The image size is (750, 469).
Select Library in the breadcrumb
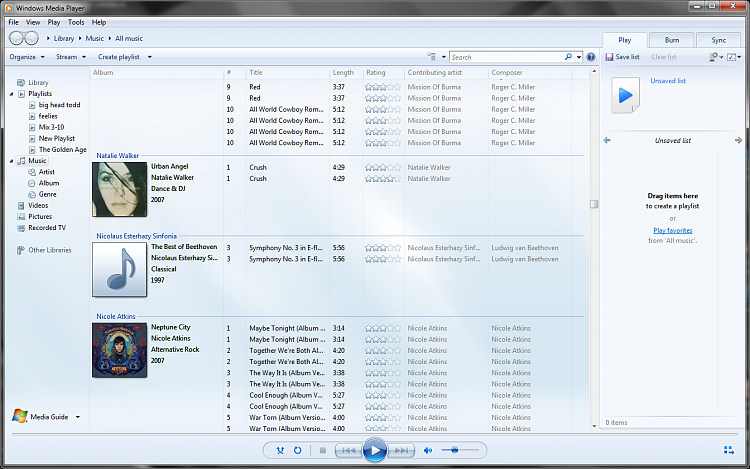point(64,39)
